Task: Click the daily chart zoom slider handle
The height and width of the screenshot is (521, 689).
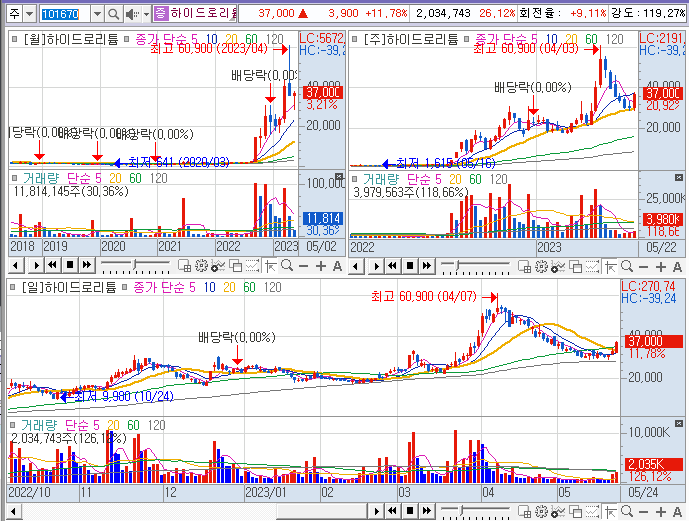Action: [x=462, y=510]
